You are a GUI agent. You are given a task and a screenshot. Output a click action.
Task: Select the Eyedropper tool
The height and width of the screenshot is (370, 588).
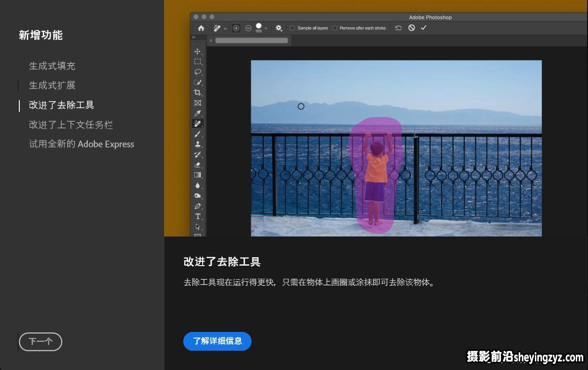[x=197, y=113]
